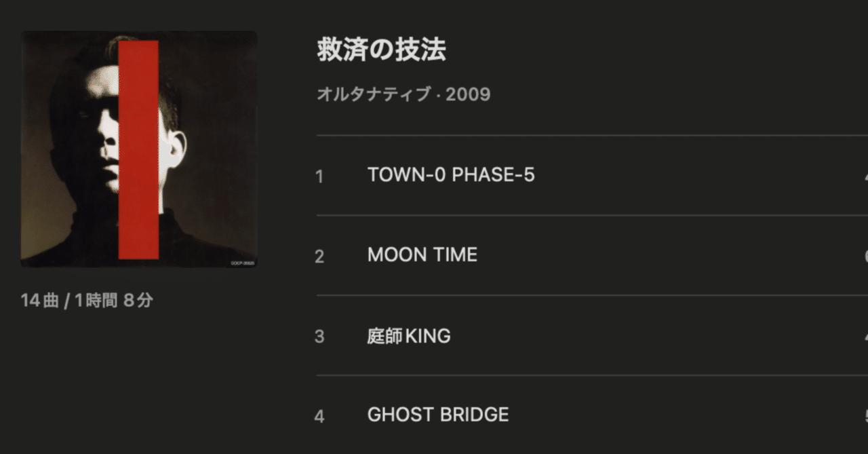
Task: Click the track number 4 beside GHOST BRIDGE
Action: pos(319,414)
